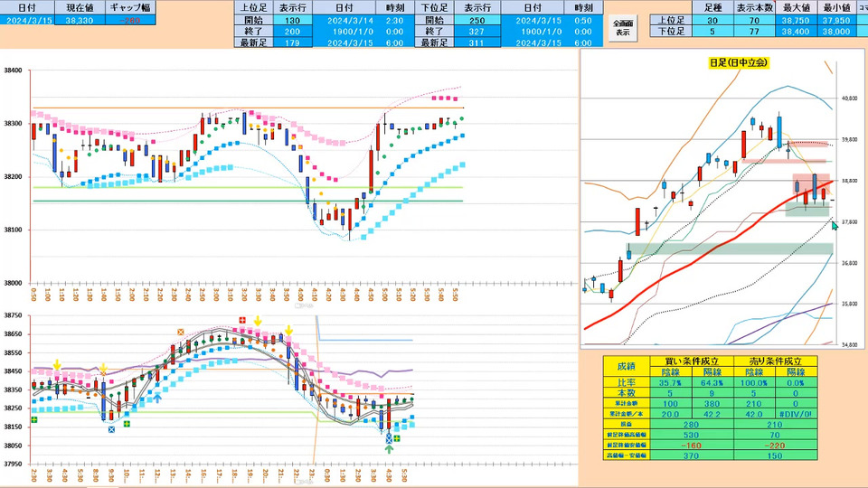Select the 現在値 cell showing 38,330
Screen dimensions: 868x488
(80, 20)
